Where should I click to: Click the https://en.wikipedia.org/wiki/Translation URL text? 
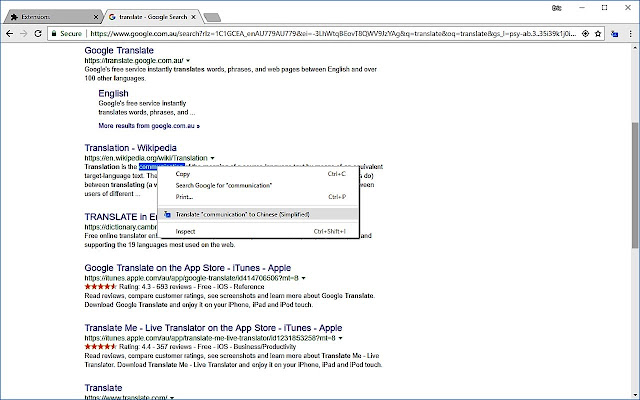146,158
